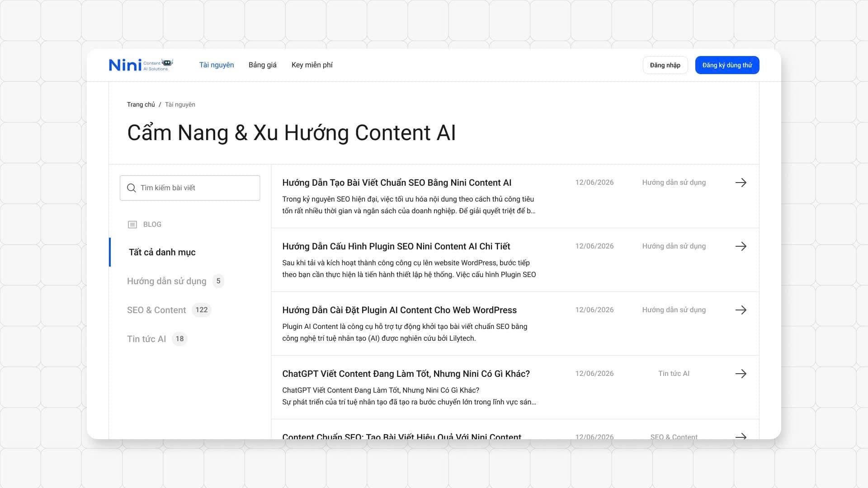
Task: Open Hướng Dẫn Cấu Hình Plugin SEO title
Action: point(396,246)
